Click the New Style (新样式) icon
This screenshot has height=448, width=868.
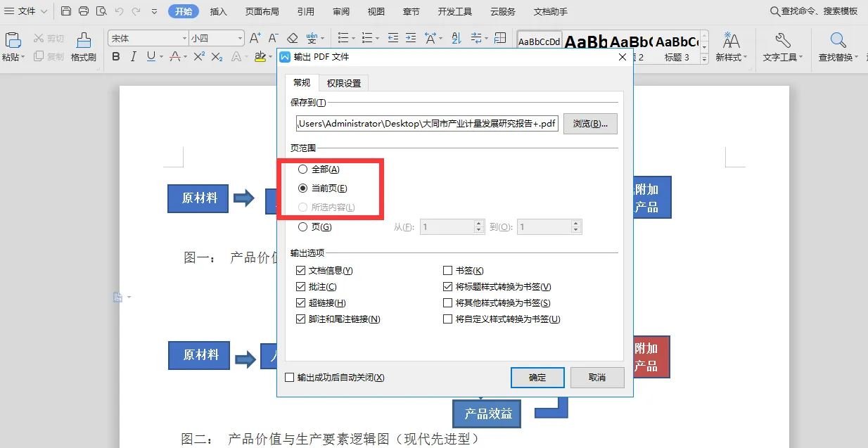pos(732,40)
